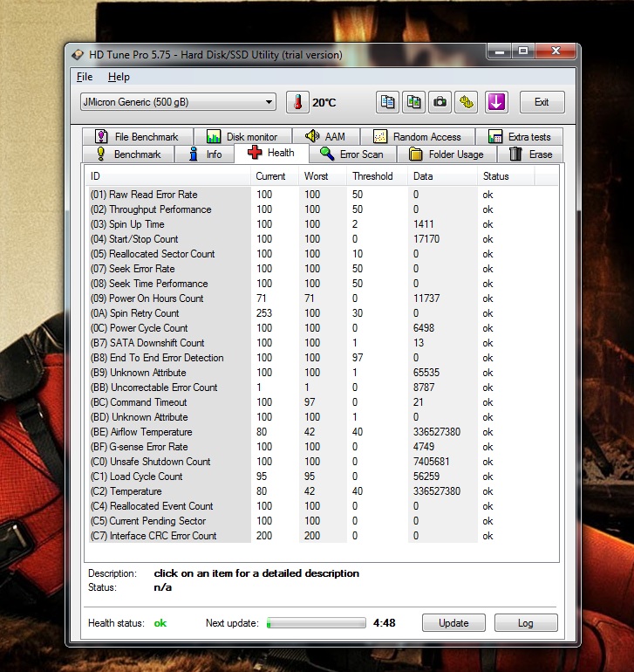Click the Next update progress bar
This screenshot has width=634, height=672.
[x=317, y=623]
